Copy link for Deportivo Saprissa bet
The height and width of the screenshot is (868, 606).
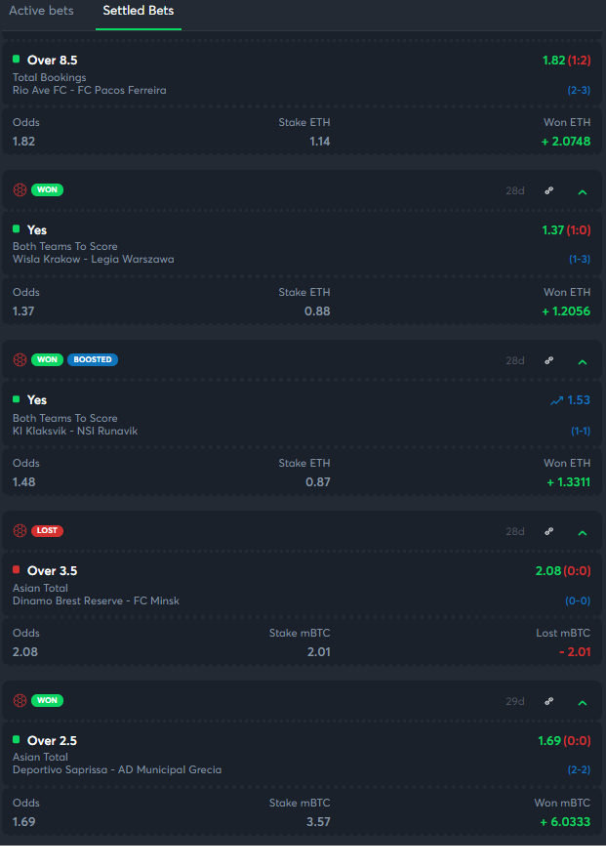pyautogui.click(x=549, y=701)
